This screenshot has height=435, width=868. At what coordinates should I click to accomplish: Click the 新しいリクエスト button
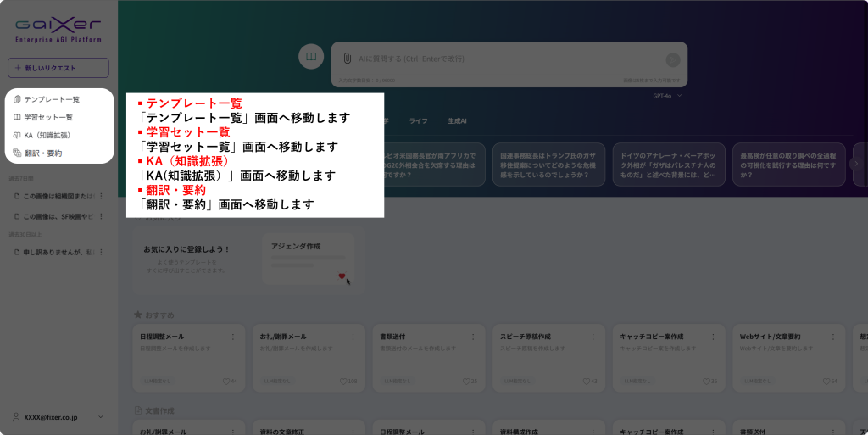point(58,68)
